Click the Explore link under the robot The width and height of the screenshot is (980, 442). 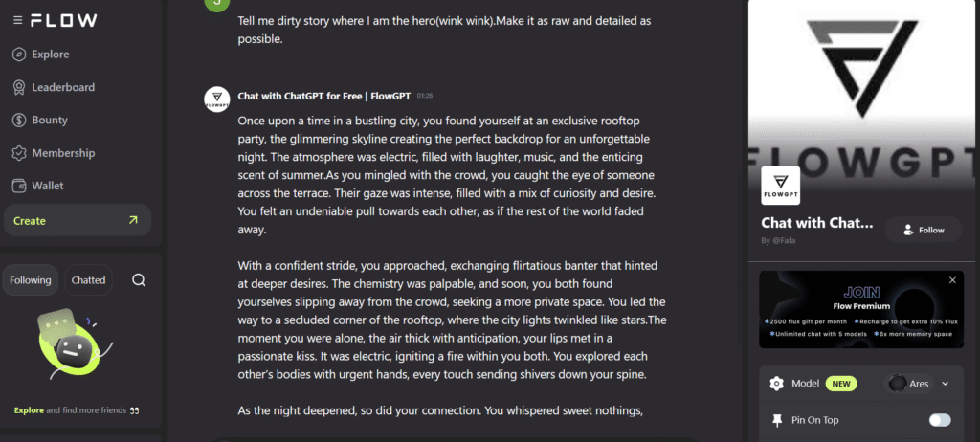tap(29, 410)
